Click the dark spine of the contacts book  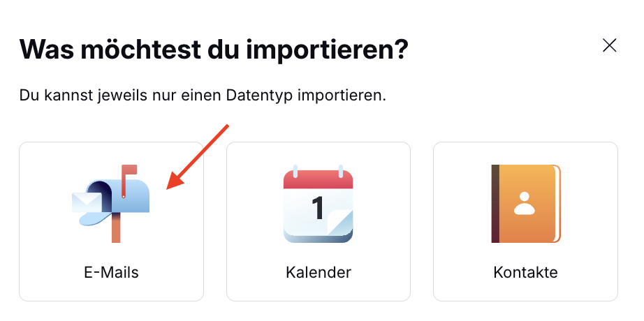pyautogui.click(x=495, y=203)
